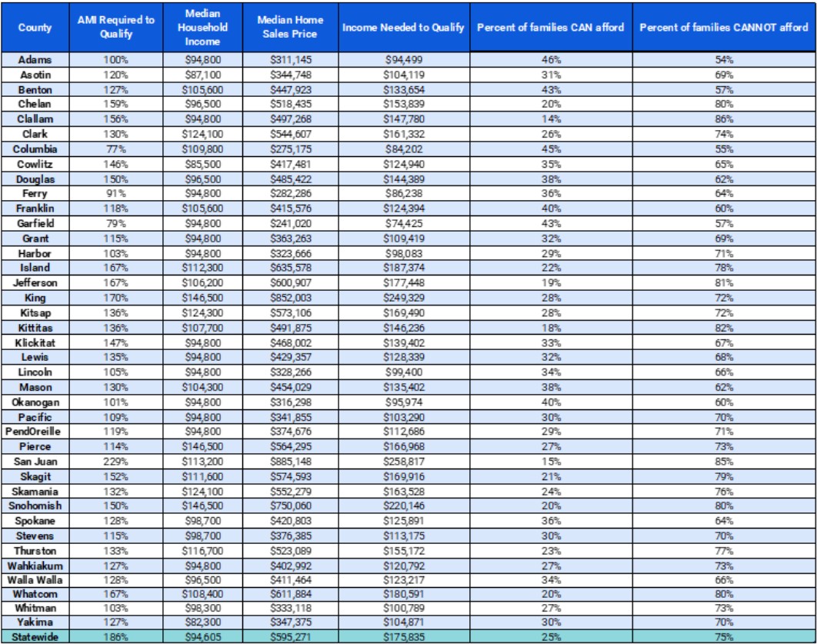Select the 75% statewide CANNOT afford value
This screenshot has height=644, width=817.
click(724, 637)
